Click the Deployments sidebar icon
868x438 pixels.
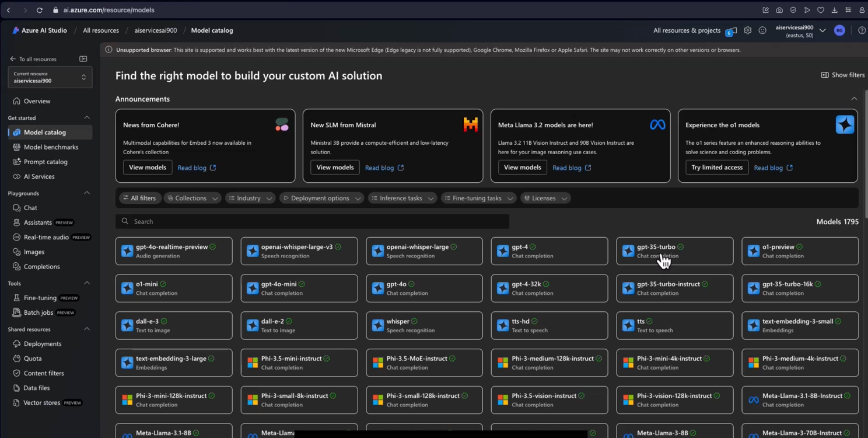point(16,344)
